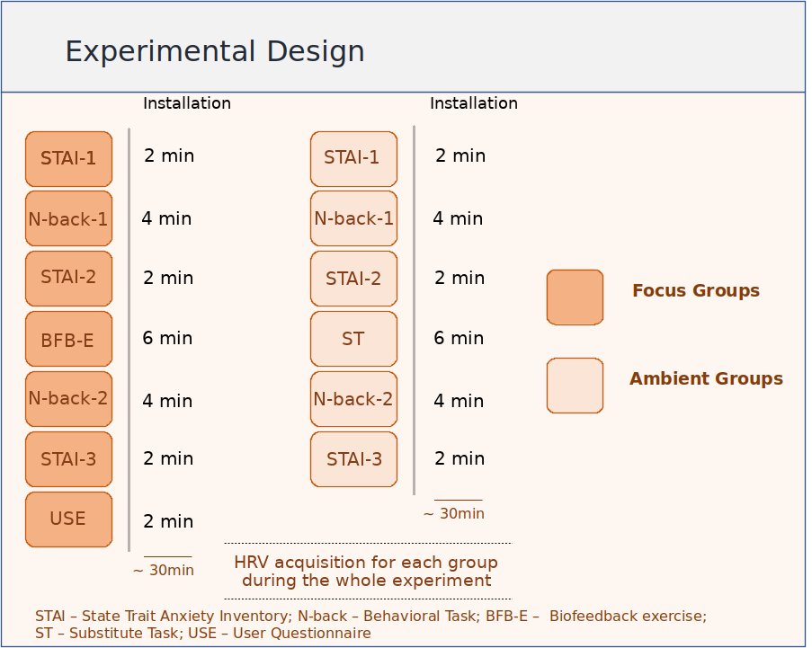
Task: Click the Ambient Groups legend color swatch
Action: coord(575,385)
